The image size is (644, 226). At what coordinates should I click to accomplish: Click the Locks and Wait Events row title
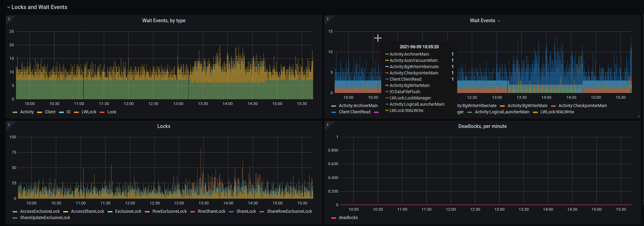(x=39, y=7)
